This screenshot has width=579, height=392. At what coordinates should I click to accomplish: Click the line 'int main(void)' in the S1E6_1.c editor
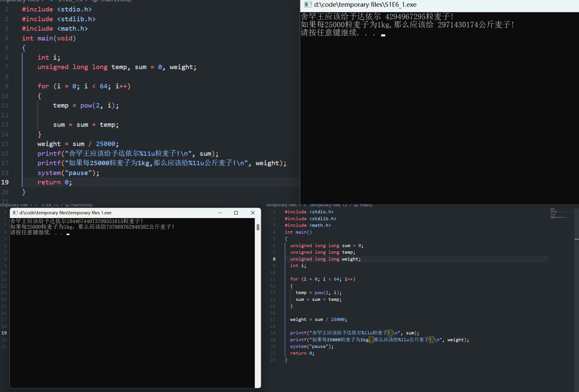49,38
